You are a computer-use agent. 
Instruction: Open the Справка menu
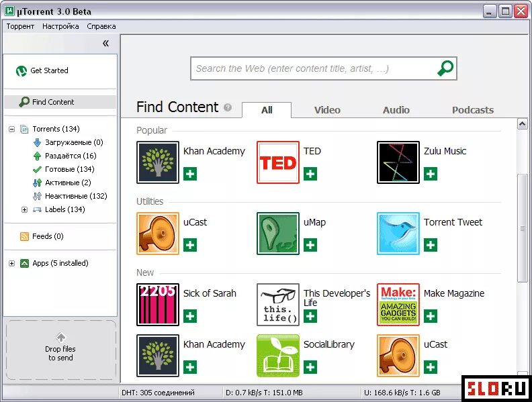[101, 26]
